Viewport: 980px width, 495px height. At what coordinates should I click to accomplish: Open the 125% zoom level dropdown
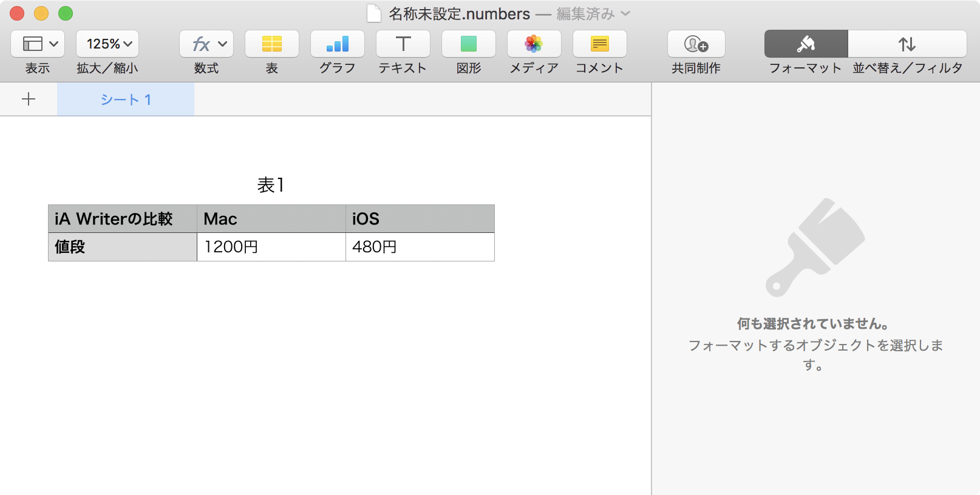pos(107,44)
